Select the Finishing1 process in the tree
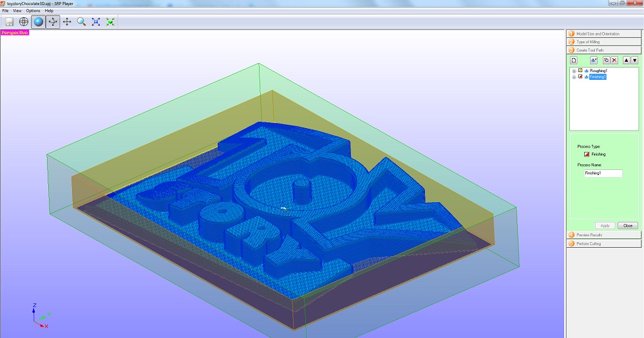 click(x=598, y=77)
